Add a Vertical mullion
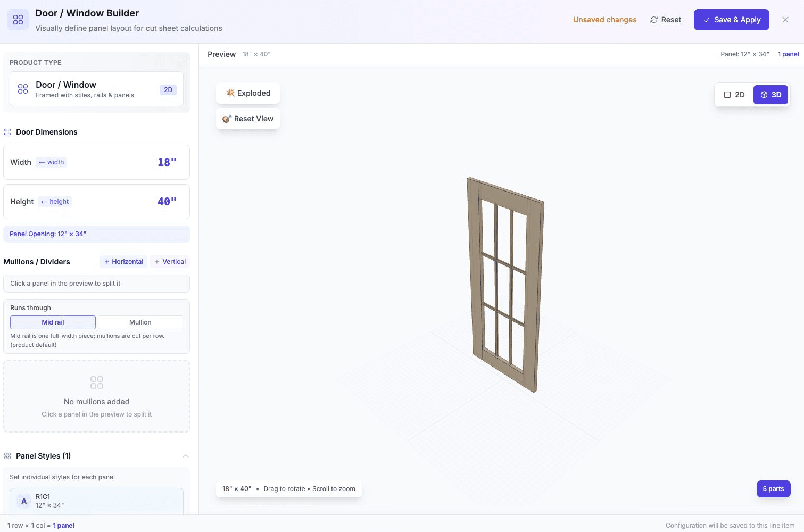The image size is (804, 532). tap(170, 262)
